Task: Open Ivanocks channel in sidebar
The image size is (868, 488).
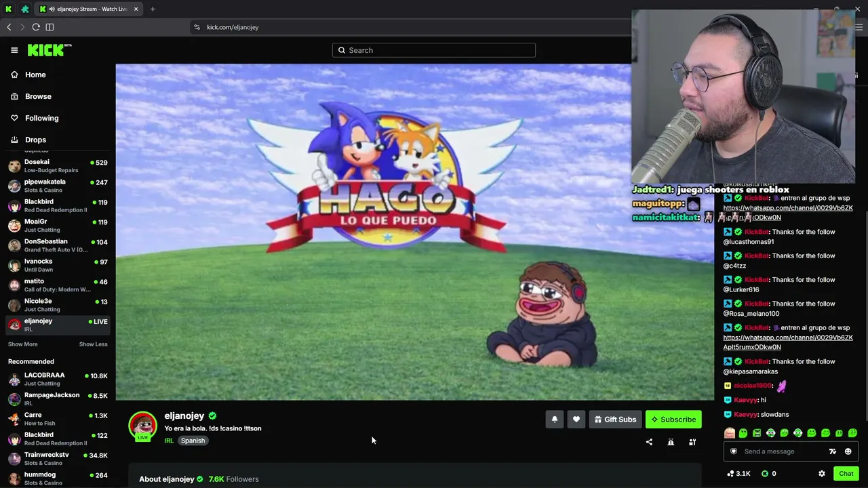Action: [57, 265]
